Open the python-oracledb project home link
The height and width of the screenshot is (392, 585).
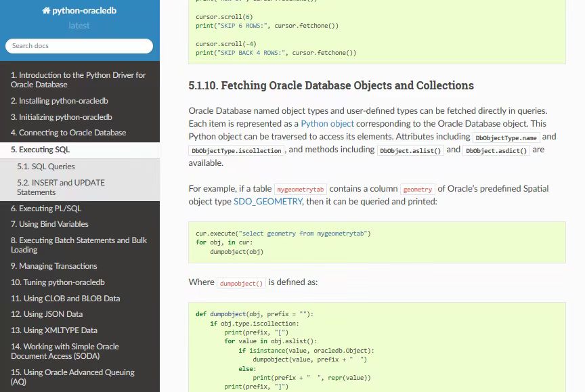click(79, 10)
